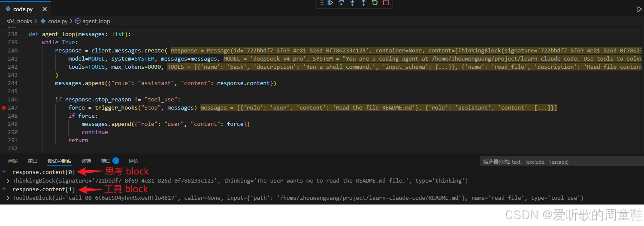Click the 'continue' keyword on line 250
644x226 pixels.
(x=95, y=132)
